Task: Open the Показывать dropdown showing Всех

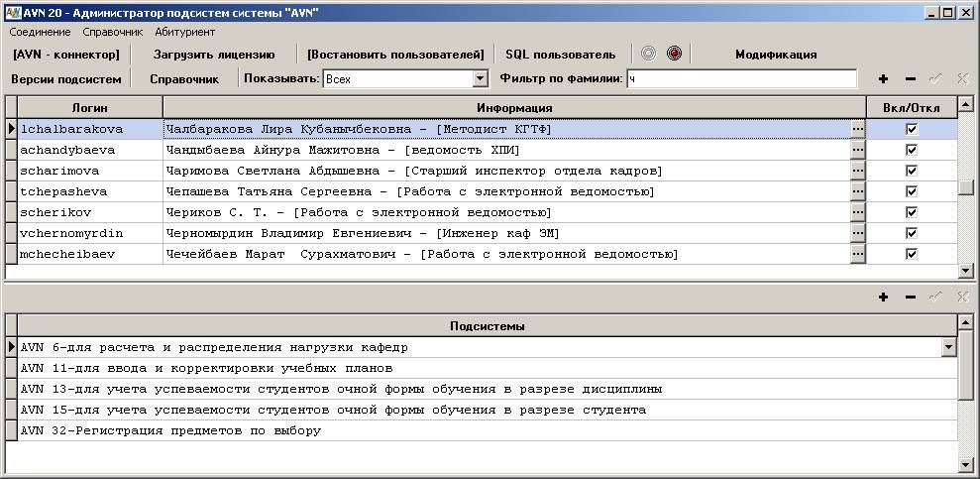Action: [x=480, y=78]
